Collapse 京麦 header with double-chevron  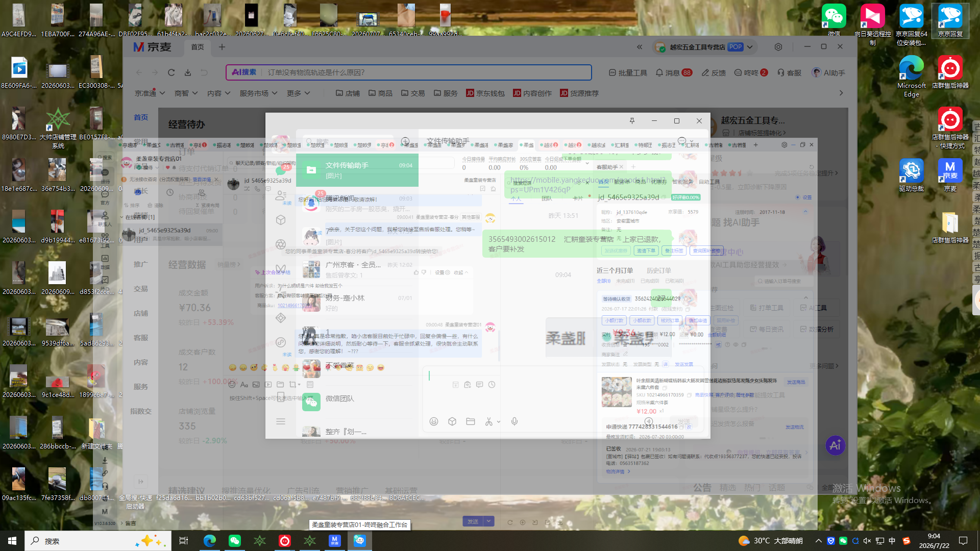pyautogui.click(x=640, y=47)
